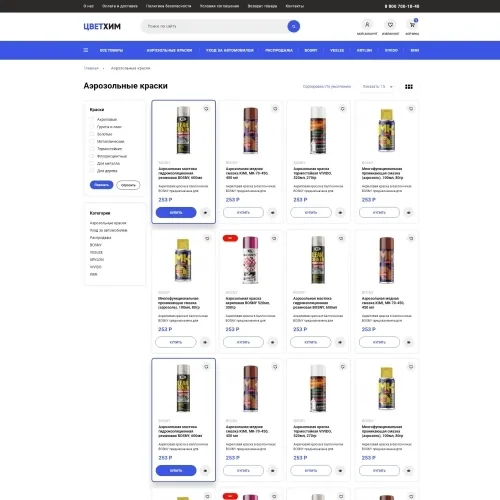Select Уход за автомобилем in blue navbar
The width and height of the screenshot is (500, 500).
coord(230,50)
